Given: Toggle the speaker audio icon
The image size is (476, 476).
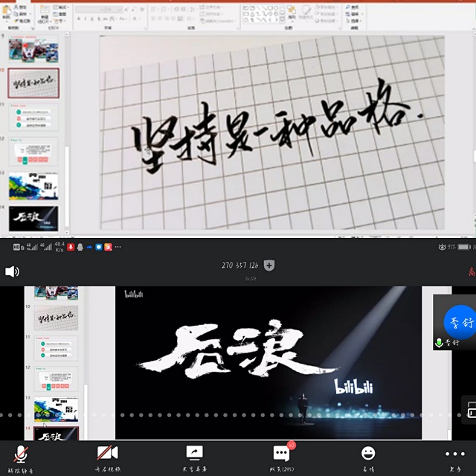Looking at the screenshot, I should (x=12, y=271).
